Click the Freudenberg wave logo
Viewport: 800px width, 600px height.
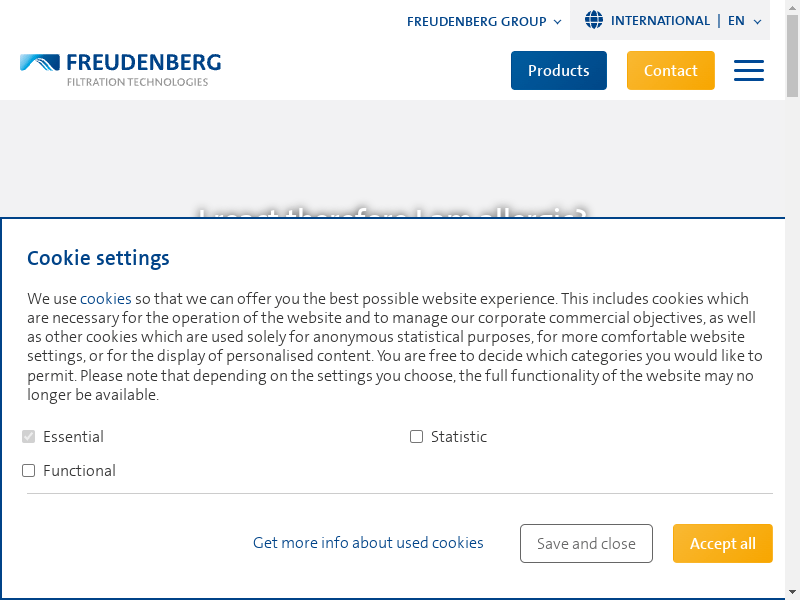(40, 62)
